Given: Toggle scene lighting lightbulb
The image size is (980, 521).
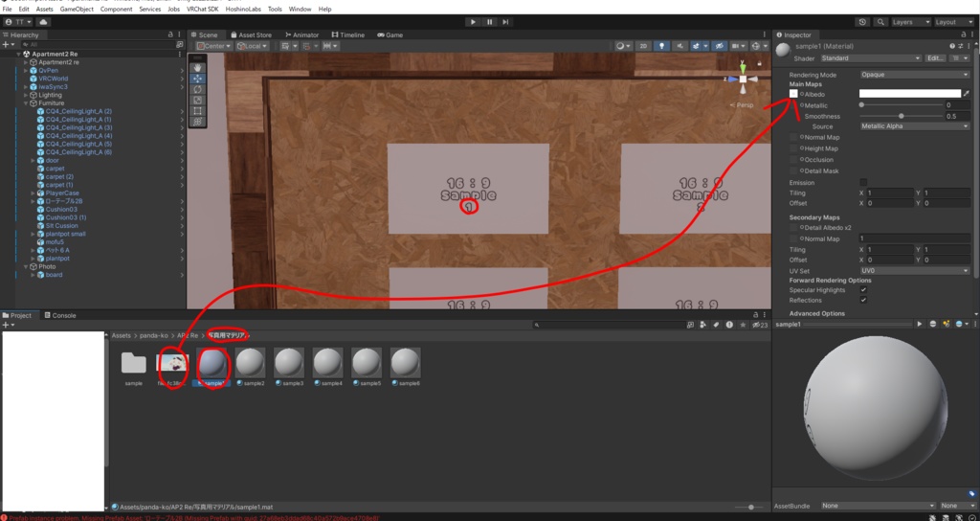Looking at the screenshot, I should (661, 46).
